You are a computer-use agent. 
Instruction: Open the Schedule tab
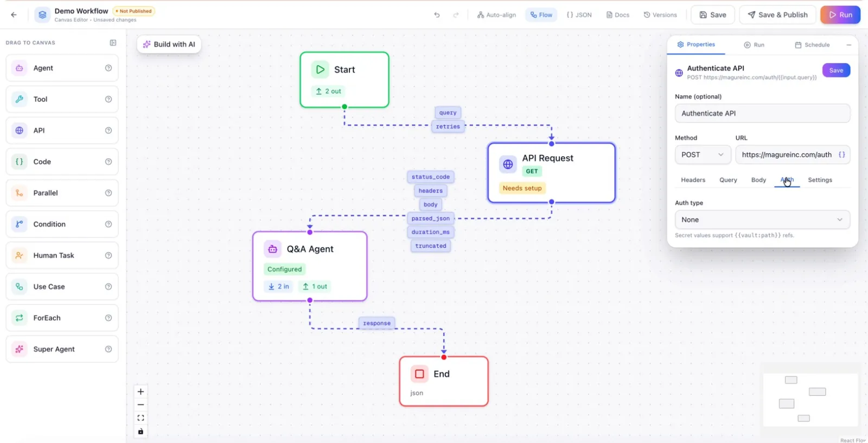coord(812,45)
